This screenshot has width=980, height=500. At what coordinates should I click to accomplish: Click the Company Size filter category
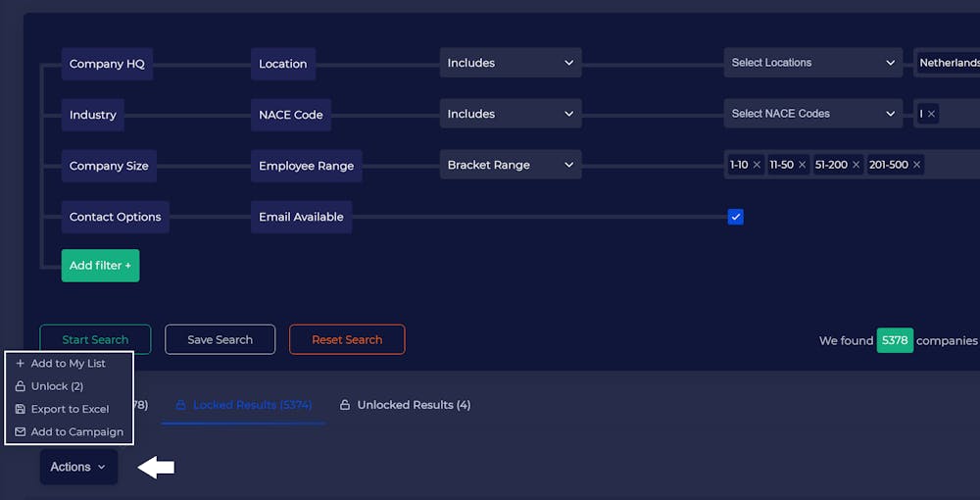109,166
